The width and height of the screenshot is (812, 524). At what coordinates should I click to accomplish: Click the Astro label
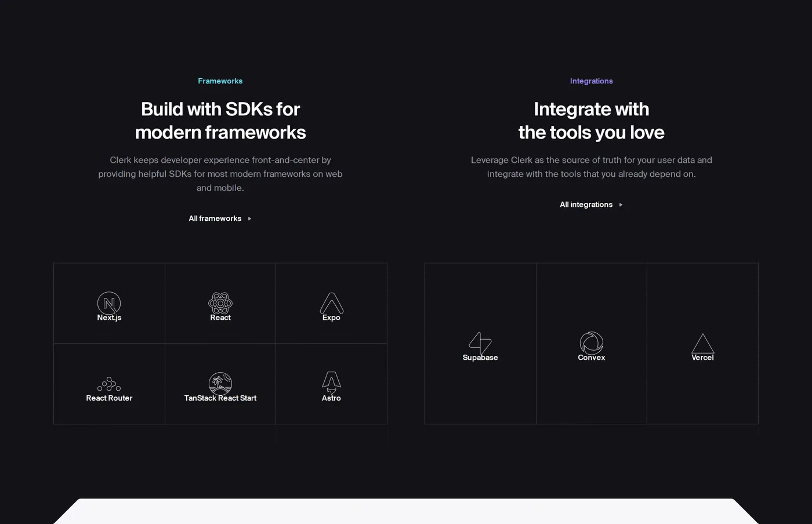coord(331,398)
